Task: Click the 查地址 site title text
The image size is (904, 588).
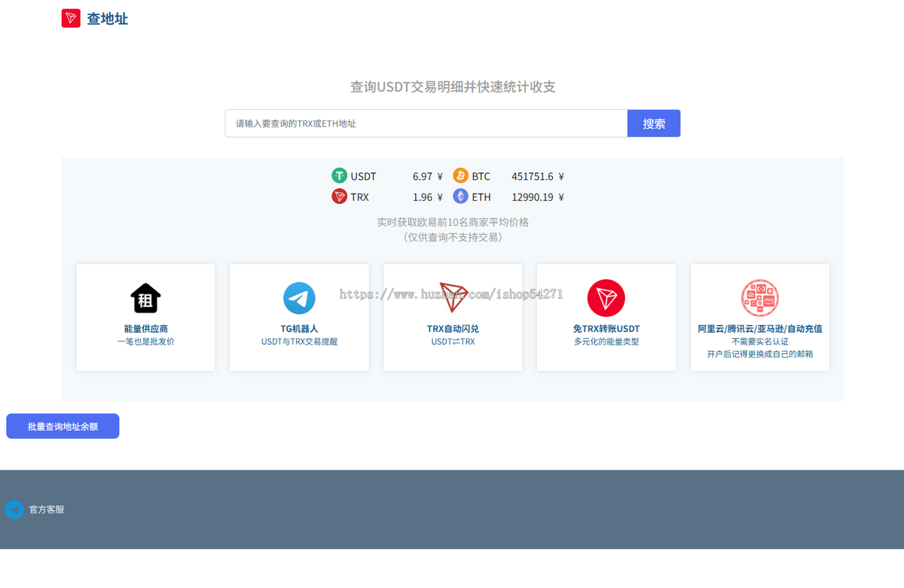Action: (107, 19)
